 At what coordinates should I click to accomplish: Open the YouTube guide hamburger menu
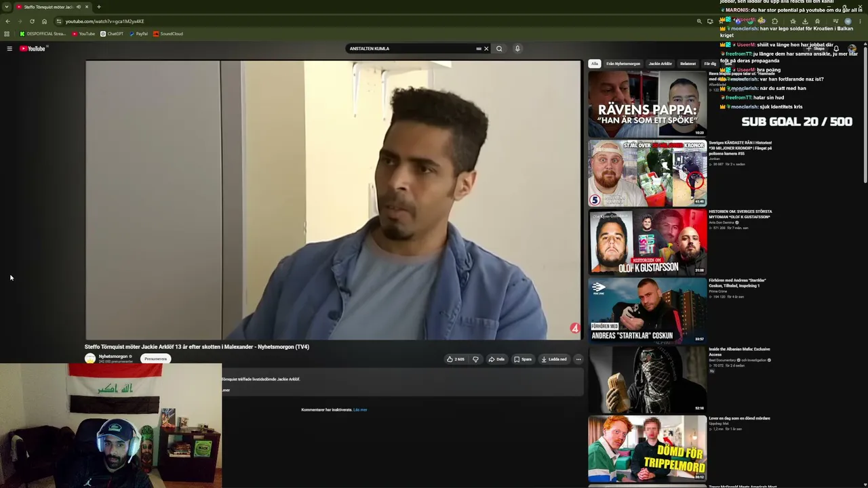[9, 49]
